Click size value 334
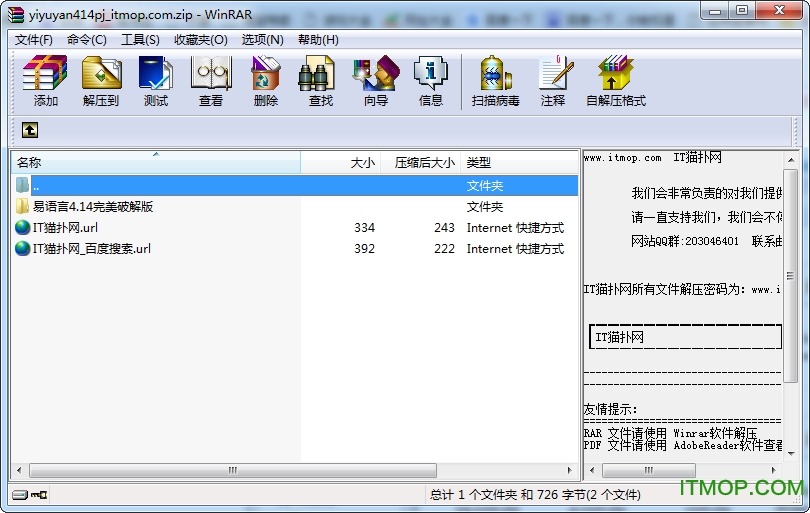The image size is (810, 513). pos(364,228)
